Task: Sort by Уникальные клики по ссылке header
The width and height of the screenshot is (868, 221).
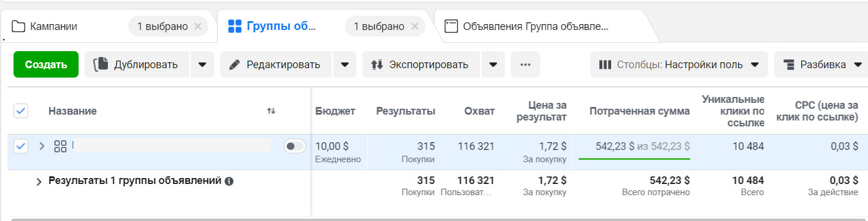Action: pos(733,111)
